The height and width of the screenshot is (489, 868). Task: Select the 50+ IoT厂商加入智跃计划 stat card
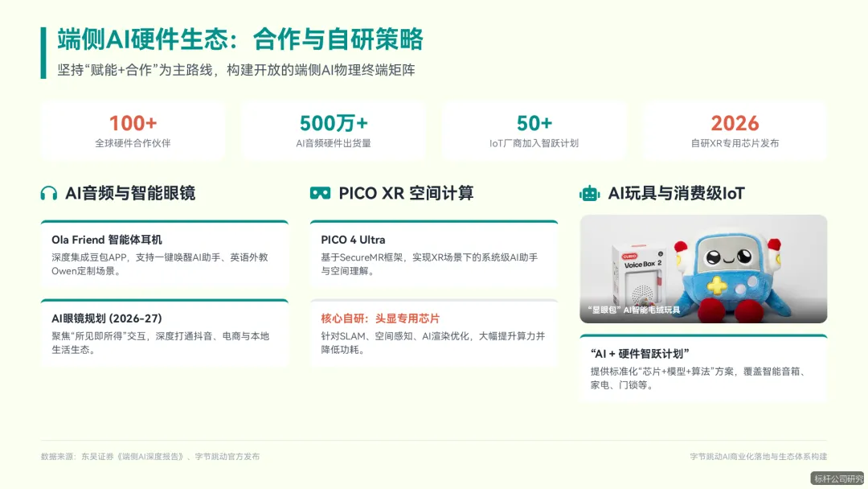[534, 131]
